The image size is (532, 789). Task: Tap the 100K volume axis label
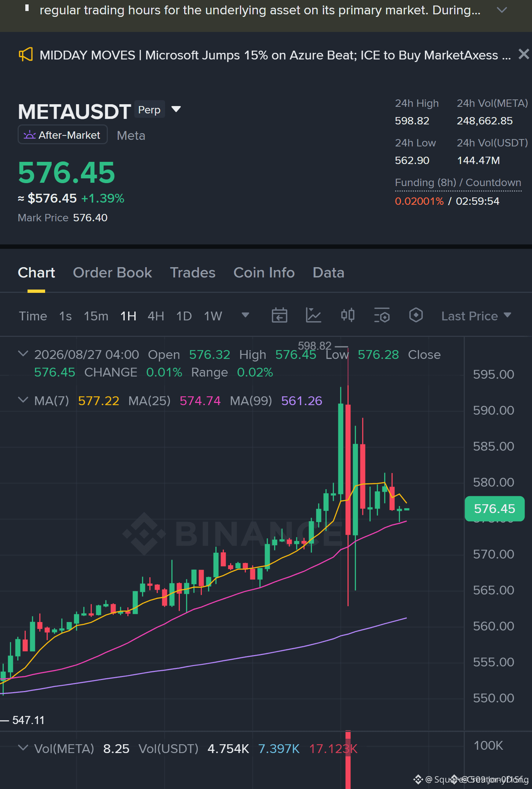click(x=488, y=746)
